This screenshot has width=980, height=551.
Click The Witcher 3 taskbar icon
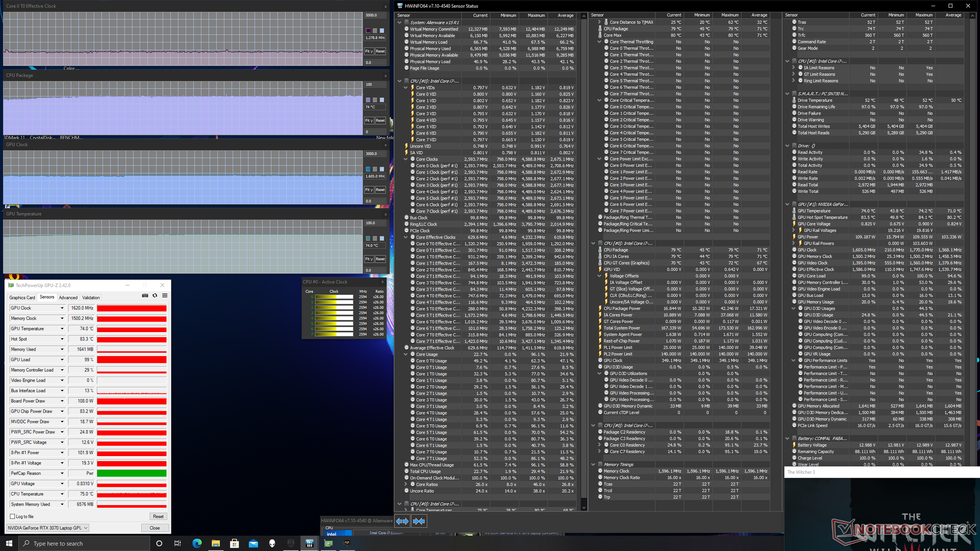coord(347,543)
